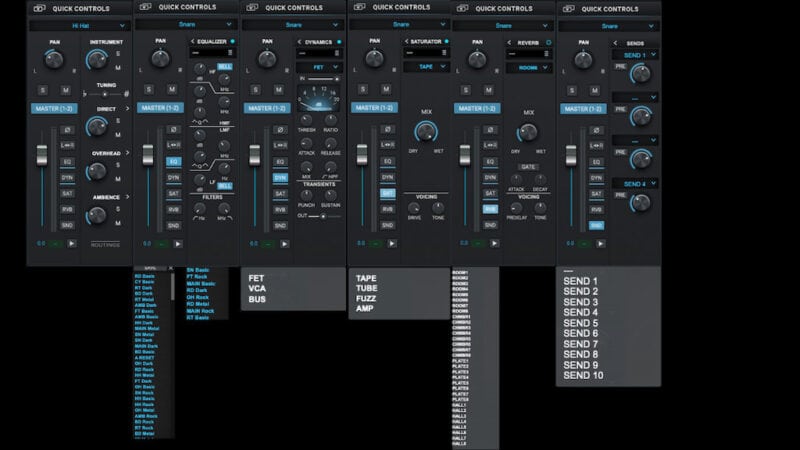The width and height of the screenshot is (800, 450).
Task: Close the preset list with the X
Action: (170, 268)
